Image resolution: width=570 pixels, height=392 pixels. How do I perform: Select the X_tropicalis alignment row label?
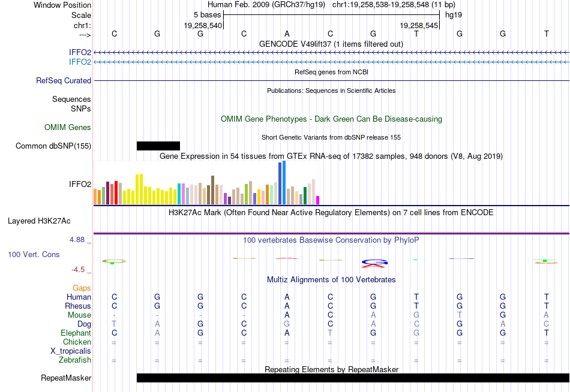click(71, 351)
